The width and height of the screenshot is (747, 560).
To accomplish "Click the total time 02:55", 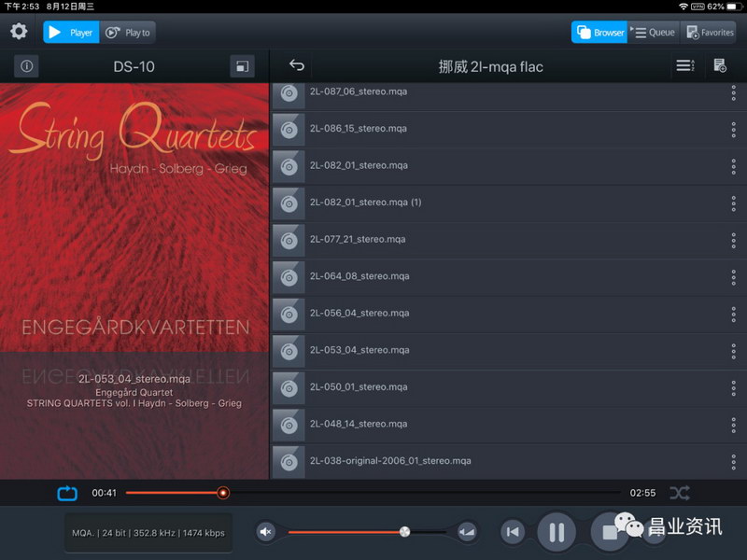I will click(x=642, y=493).
